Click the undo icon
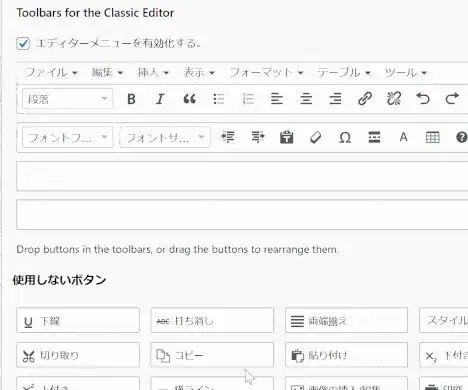This screenshot has width=468, height=390. click(423, 99)
